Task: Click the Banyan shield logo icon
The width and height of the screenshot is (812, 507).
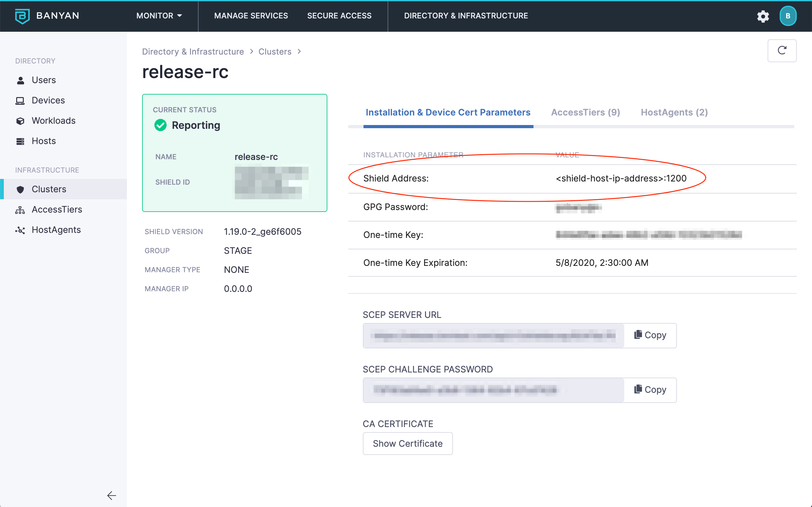Action: point(22,16)
